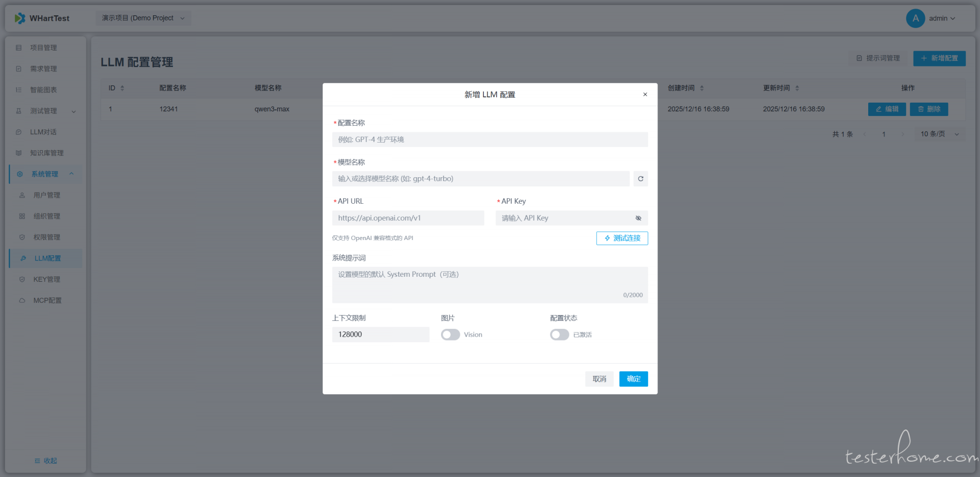The width and height of the screenshot is (980, 477).
Task: Click the WHartTest logo icon
Action: pos(20,18)
